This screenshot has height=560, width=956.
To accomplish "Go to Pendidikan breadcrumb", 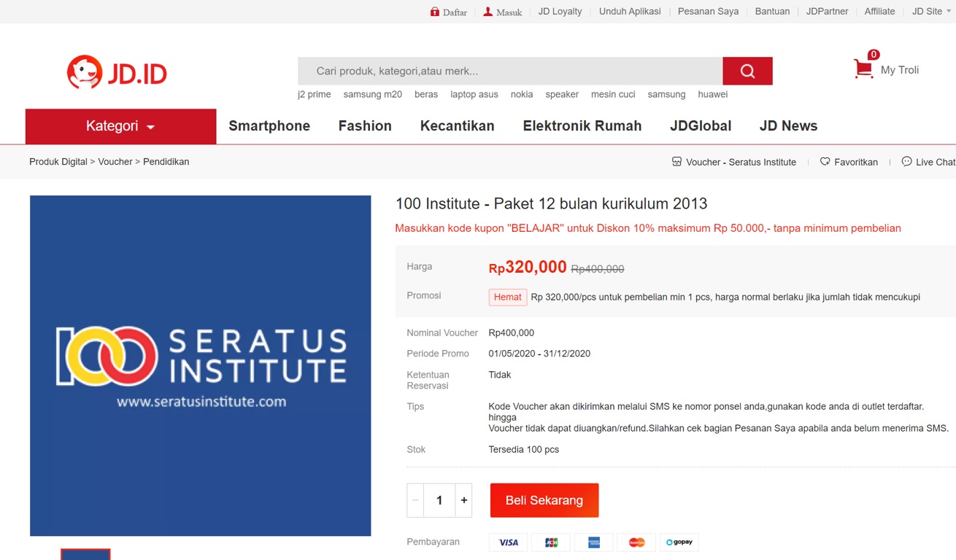I will (x=166, y=162).
